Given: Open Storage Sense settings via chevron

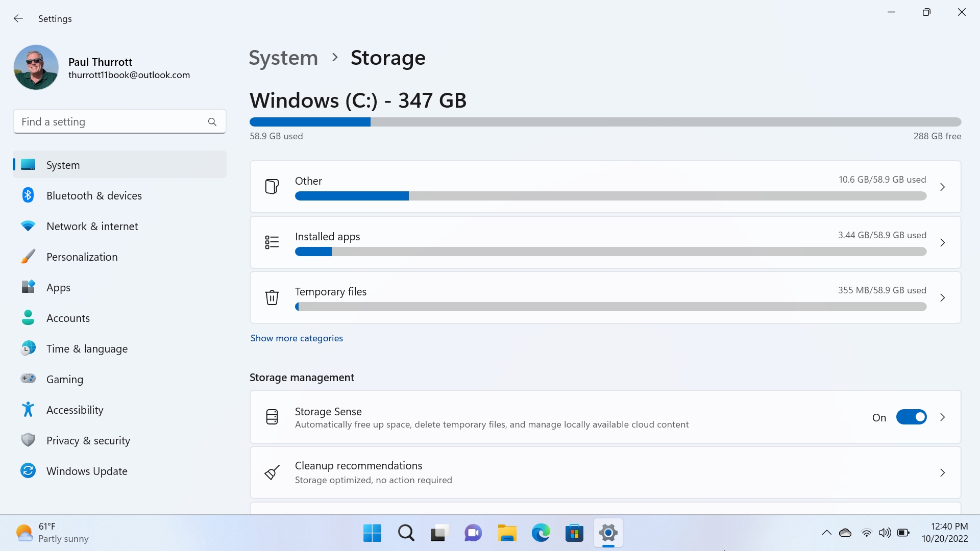Looking at the screenshot, I should point(942,417).
